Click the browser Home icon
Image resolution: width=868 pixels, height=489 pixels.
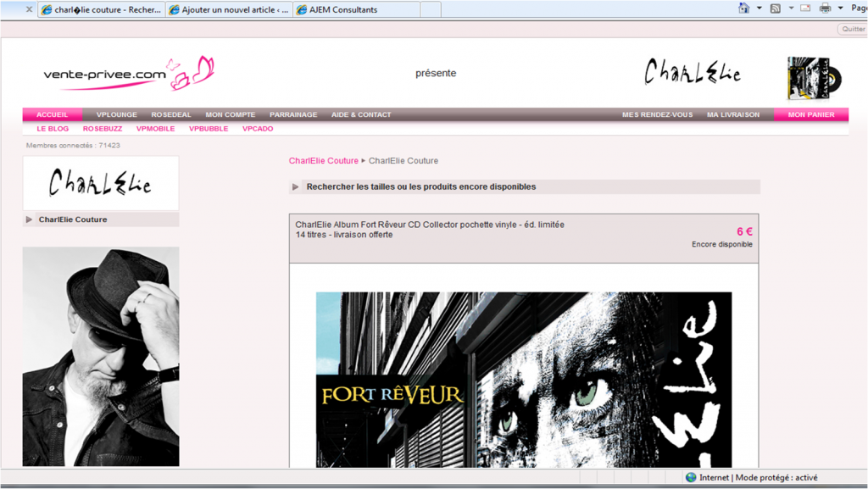pyautogui.click(x=744, y=8)
